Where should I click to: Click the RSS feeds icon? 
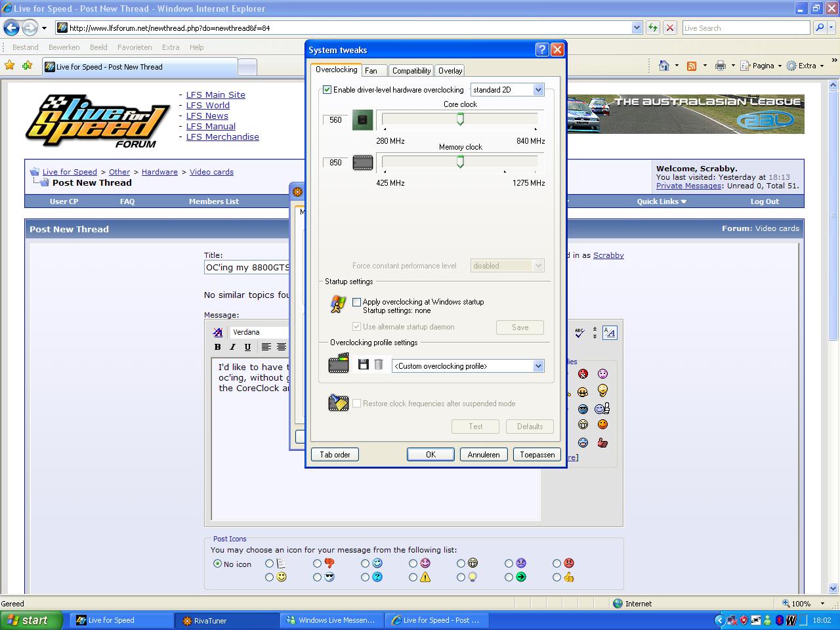point(692,66)
